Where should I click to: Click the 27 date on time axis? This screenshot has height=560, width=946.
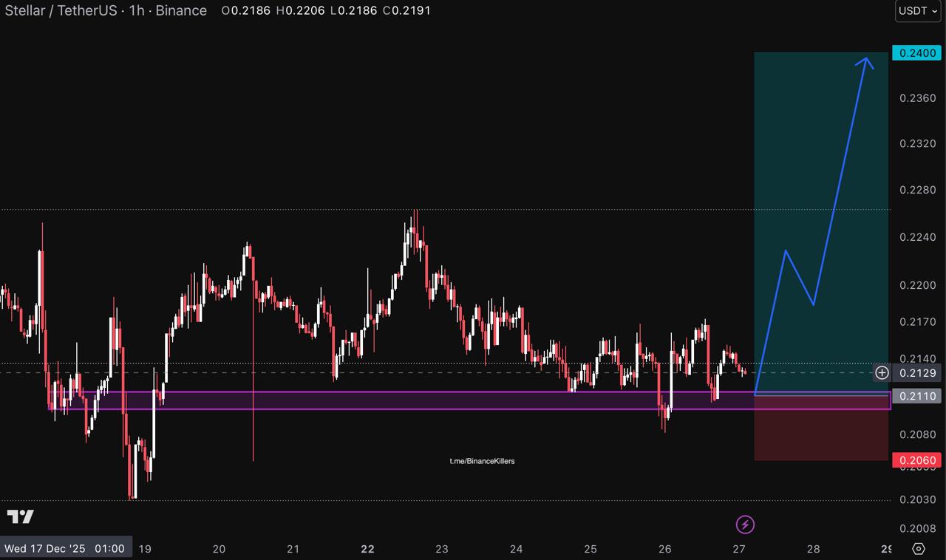(x=739, y=549)
